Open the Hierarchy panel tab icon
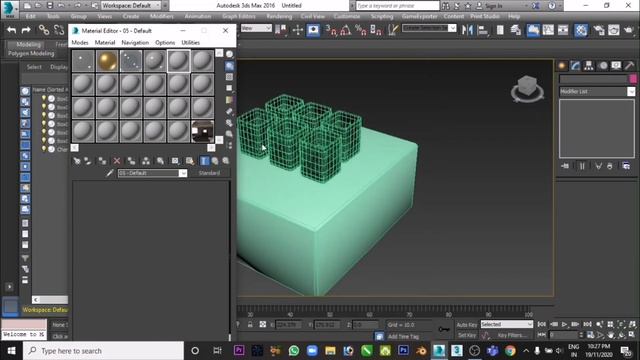640x360 pixels. [x=589, y=66]
